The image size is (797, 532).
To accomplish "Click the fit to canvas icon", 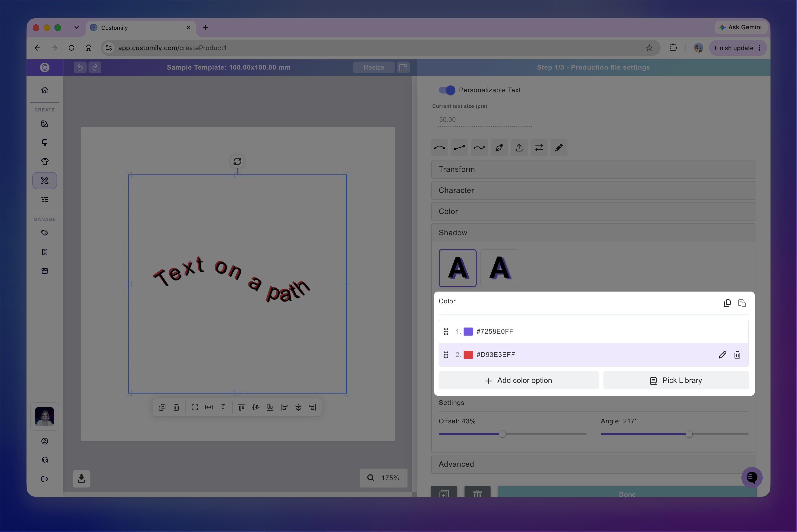I will (x=195, y=407).
